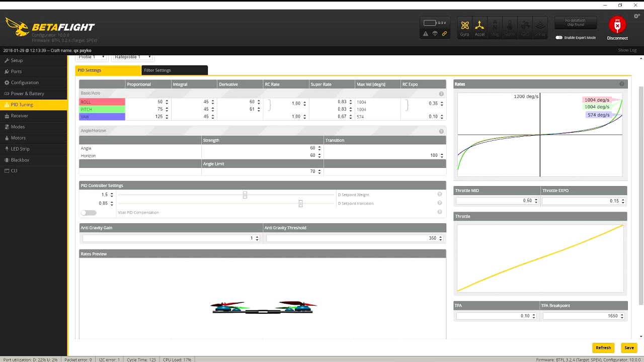This screenshot has width=644, height=362.
Task: Click the Disconnect label
Action: (x=617, y=38)
